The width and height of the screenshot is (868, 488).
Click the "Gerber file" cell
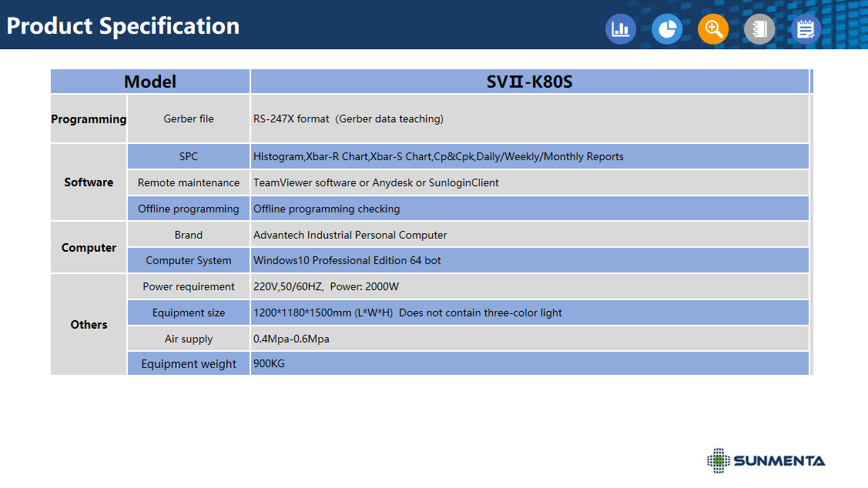(188, 119)
